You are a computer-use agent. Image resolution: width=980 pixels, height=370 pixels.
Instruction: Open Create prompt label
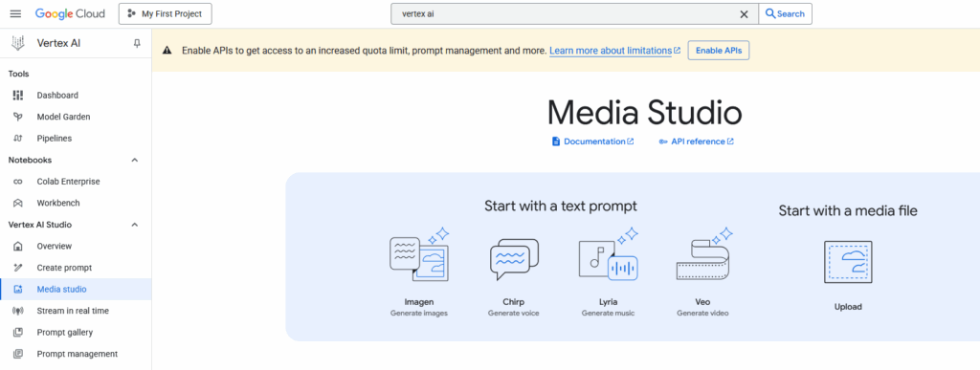64,268
